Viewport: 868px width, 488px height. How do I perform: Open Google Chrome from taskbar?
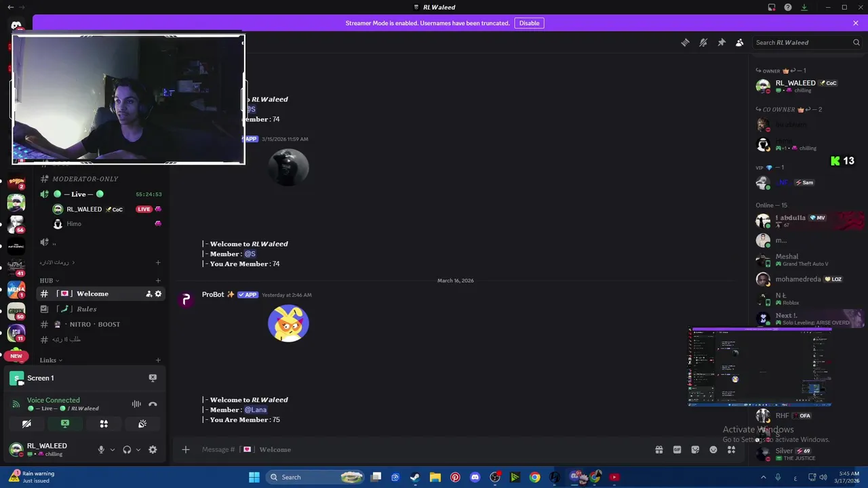[535, 477]
